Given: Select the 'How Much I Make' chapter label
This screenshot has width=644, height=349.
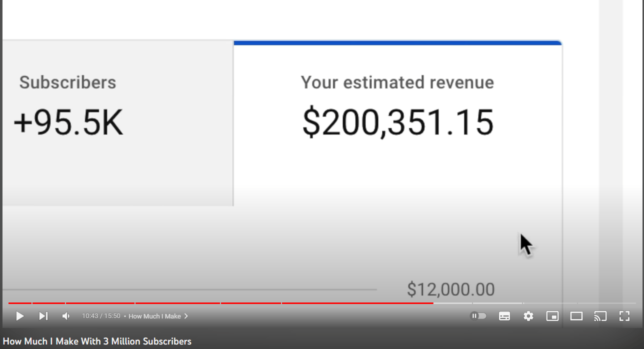Looking at the screenshot, I should (x=155, y=316).
